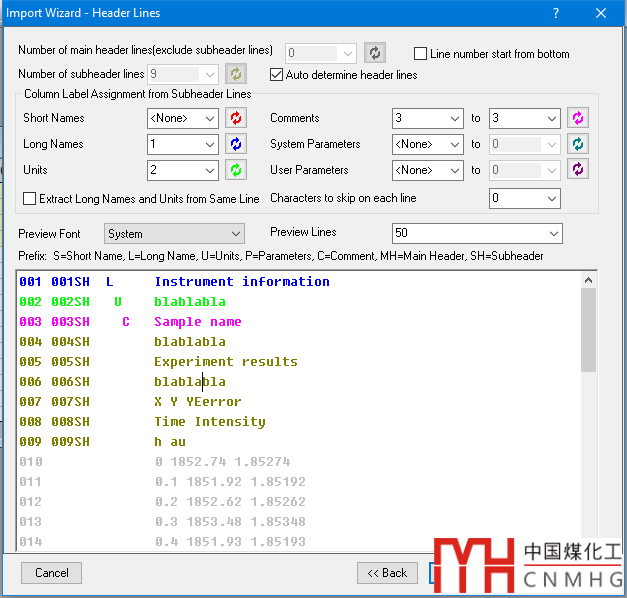Click the help question mark button
The width and height of the screenshot is (627, 598).
point(556,13)
